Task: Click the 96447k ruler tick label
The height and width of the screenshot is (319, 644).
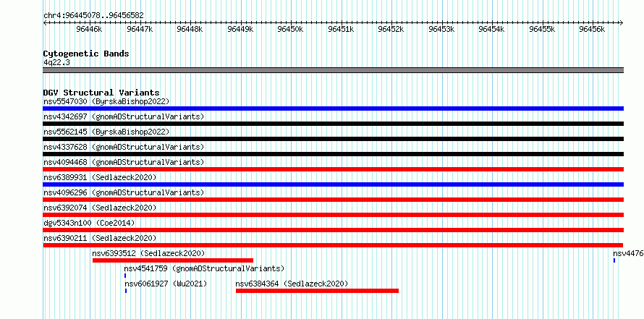Action: 140,30
